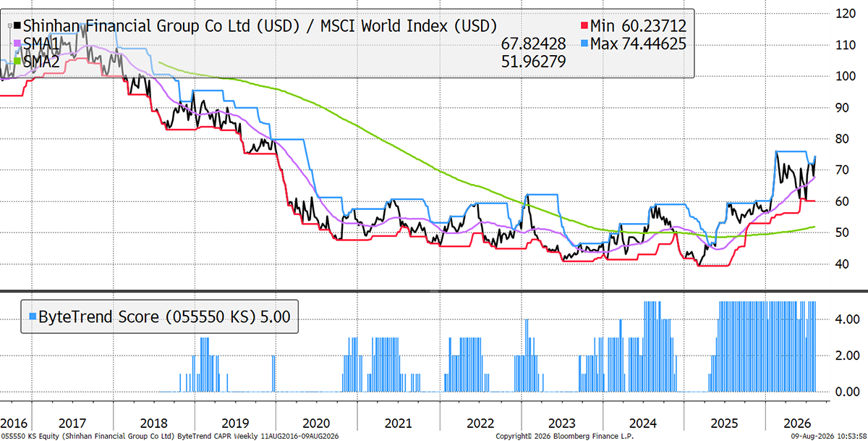
Task: Click the 2024 year label on time axis
Action: [644, 422]
